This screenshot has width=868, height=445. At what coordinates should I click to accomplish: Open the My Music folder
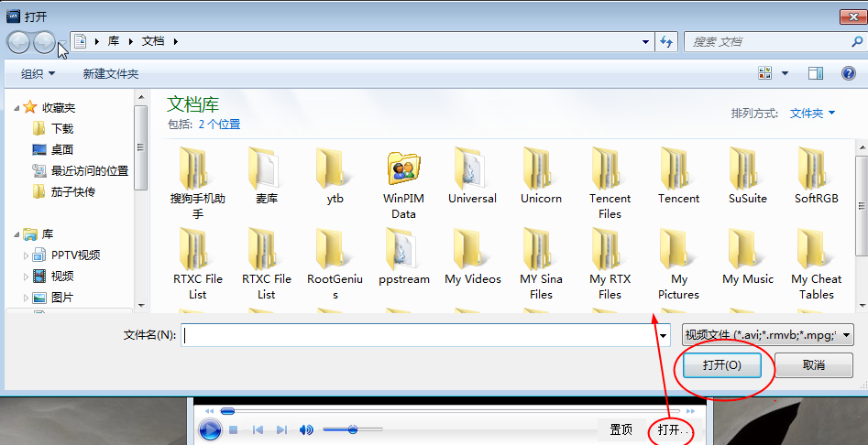pos(747,256)
